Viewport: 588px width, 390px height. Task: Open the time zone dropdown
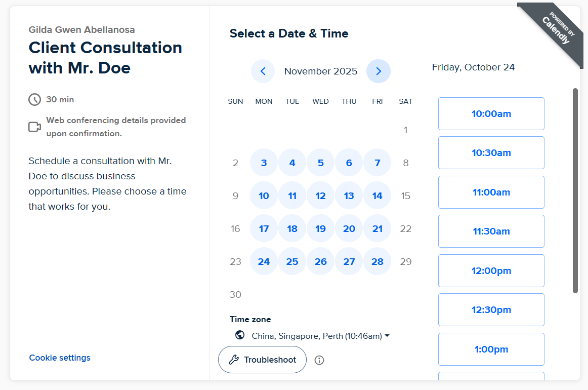(x=320, y=336)
